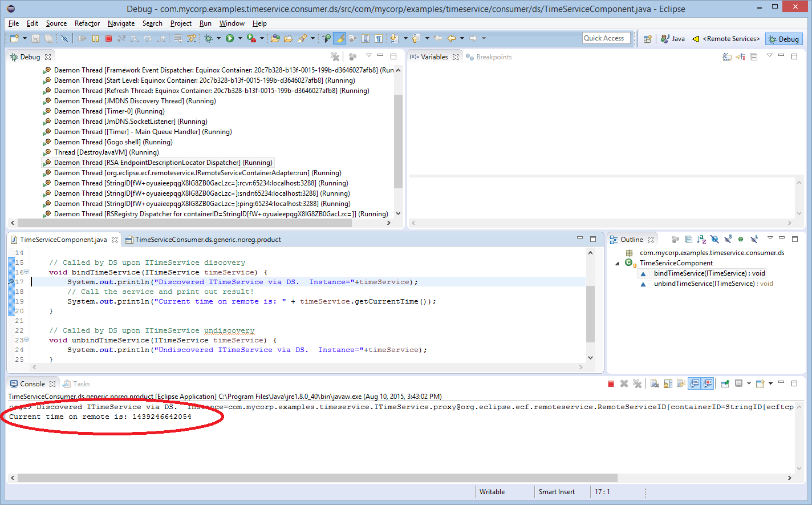Open the File menu

tap(14, 23)
